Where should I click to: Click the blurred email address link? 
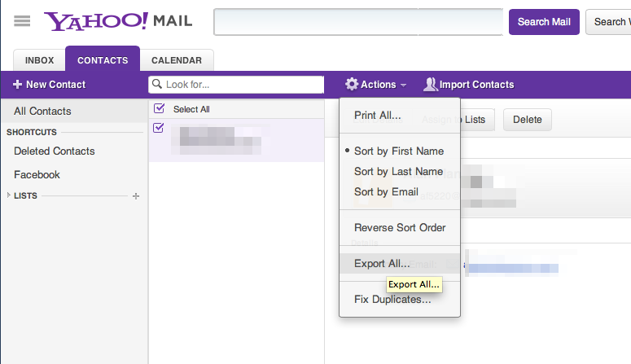click(511, 268)
